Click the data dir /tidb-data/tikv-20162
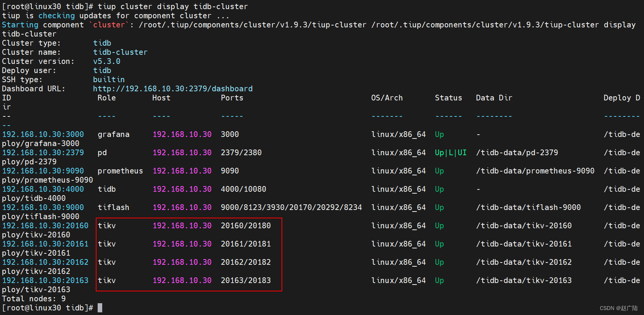Screen dimensions: 644x315 (524, 262)
